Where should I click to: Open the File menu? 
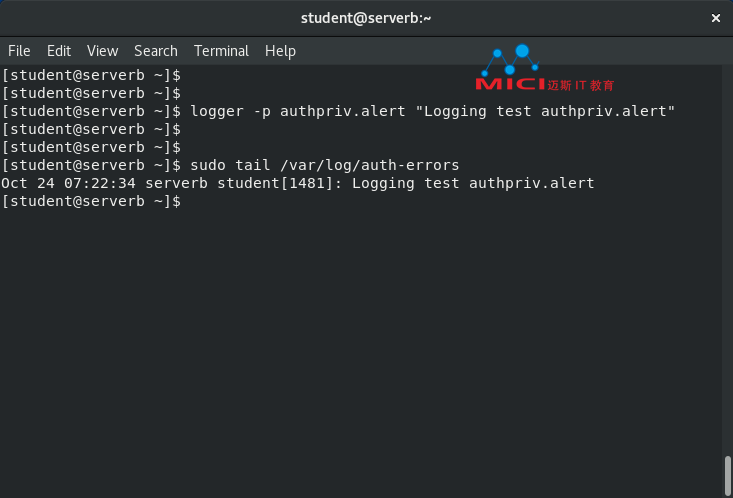coord(19,51)
